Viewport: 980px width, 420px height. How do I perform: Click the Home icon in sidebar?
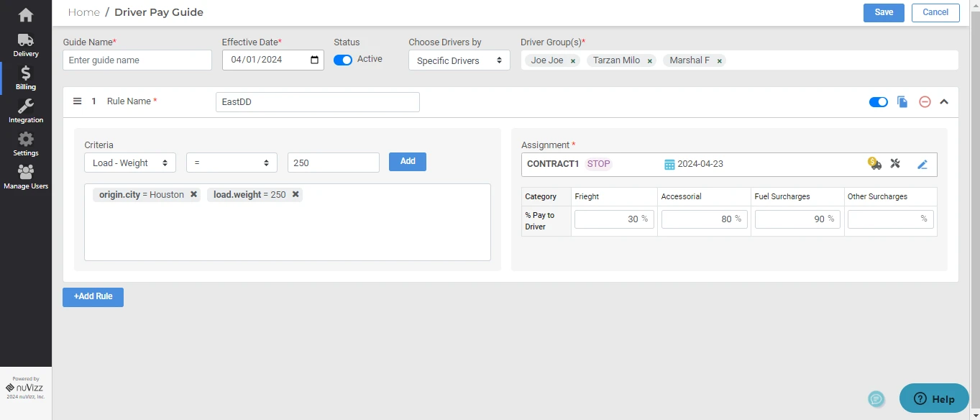tap(26, 14)
